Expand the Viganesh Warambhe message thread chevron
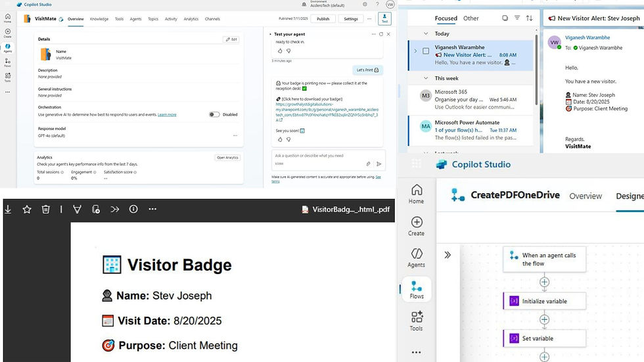The height and width of the screenshot is (362, 644). (x=415, y=51)
